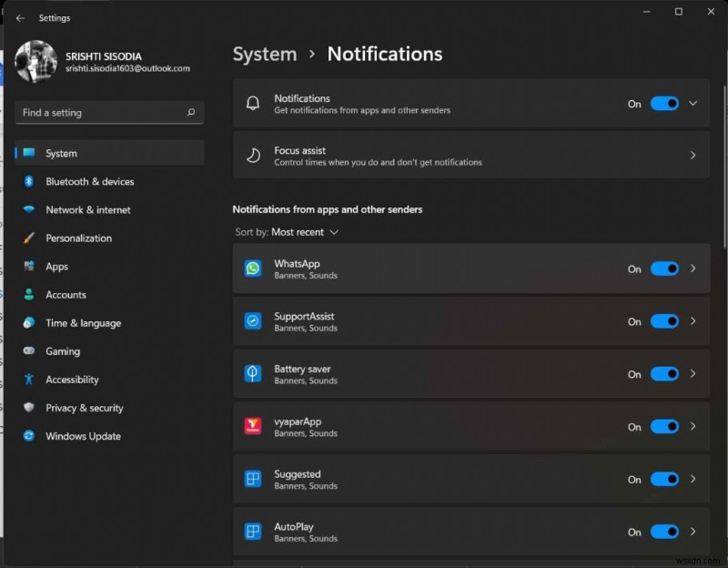
Task: Open Focus assist settings via its chevron
Action: pyautogui.click(x=692, y=155)
